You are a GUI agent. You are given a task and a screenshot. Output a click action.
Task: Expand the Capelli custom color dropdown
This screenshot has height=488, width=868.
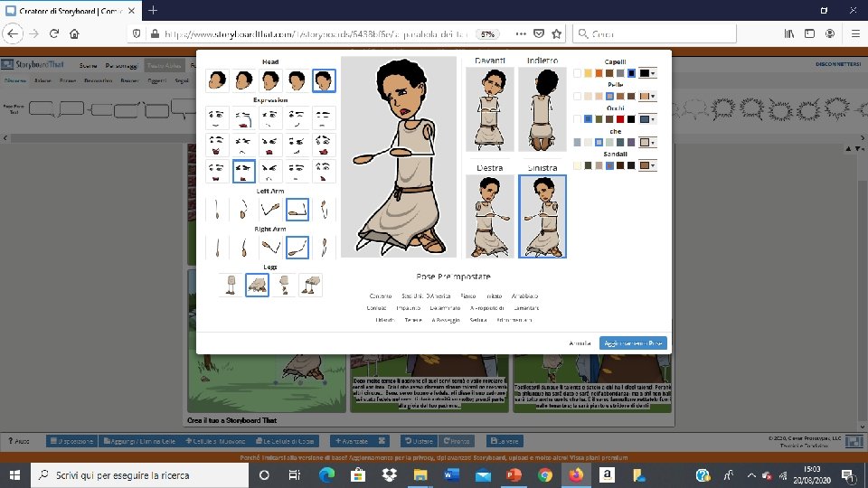click(647, 73)
